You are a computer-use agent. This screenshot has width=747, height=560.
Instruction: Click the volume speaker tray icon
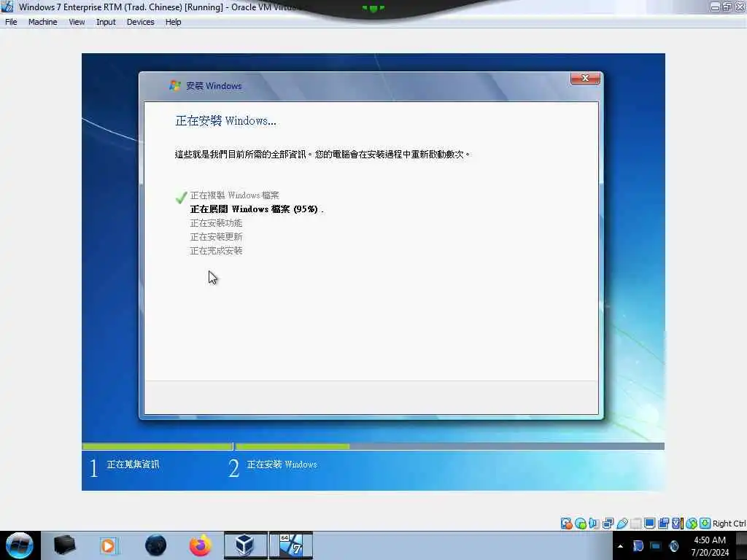(x=673, y=546)
